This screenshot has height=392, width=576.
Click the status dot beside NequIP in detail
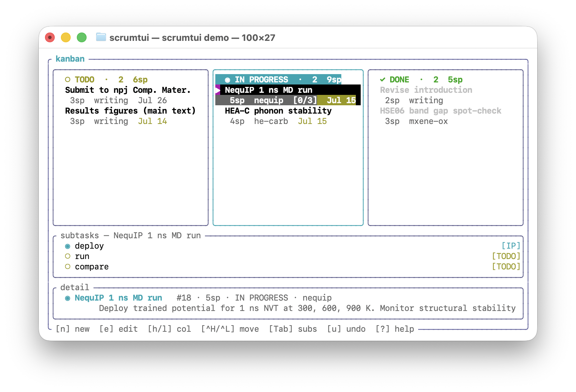pos(68,298)
